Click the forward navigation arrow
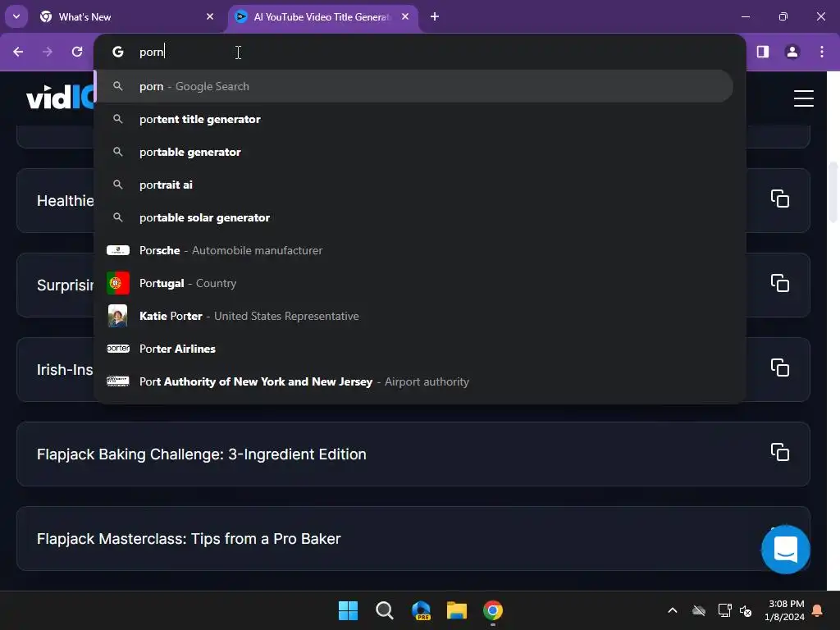 [x=48, y=52]
